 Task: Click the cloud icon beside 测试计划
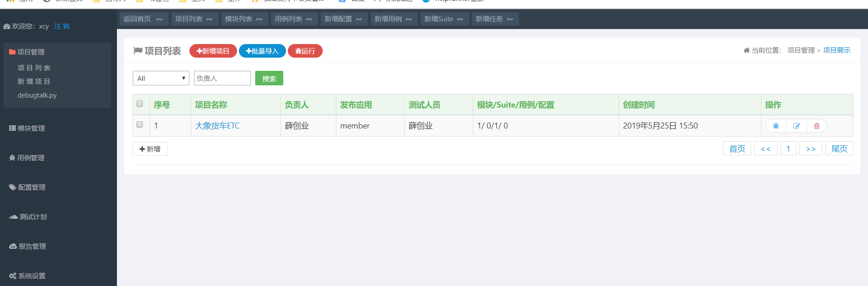(14, 217)
